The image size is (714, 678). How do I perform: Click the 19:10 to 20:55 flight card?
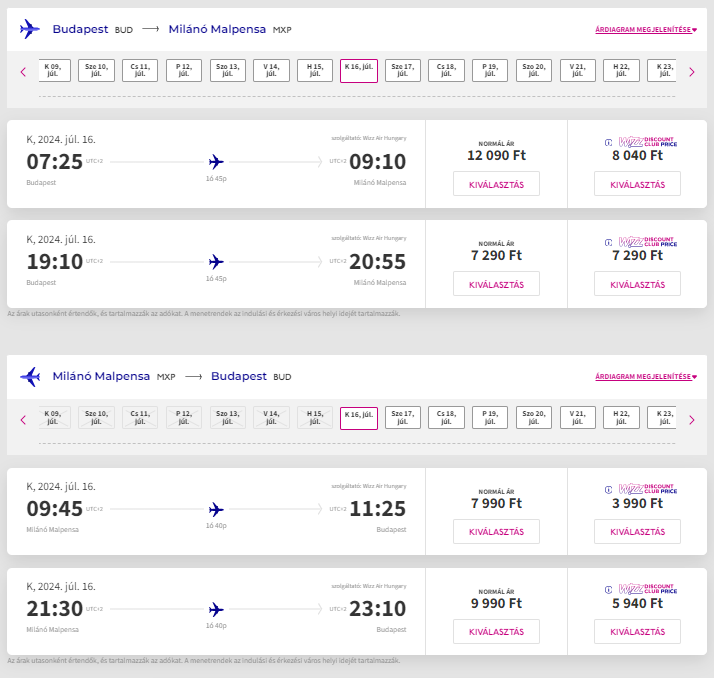(216, 263)
